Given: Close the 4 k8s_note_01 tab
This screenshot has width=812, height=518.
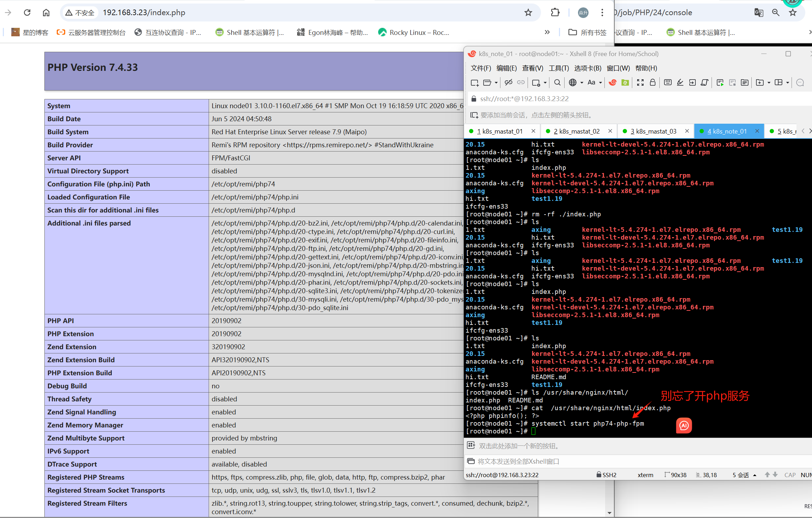Looking at the screenshot, I should (x=757, y=131).
